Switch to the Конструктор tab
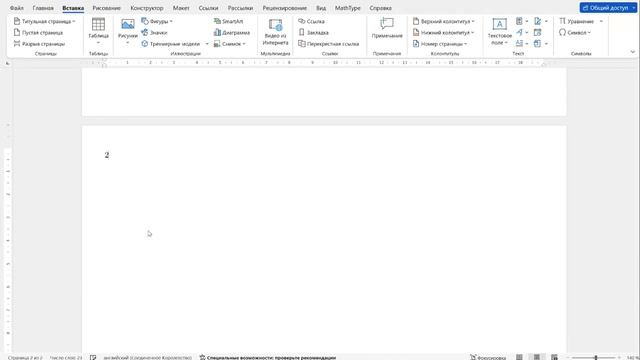Viewport: 640px width, 360px height. coord(147,8)
